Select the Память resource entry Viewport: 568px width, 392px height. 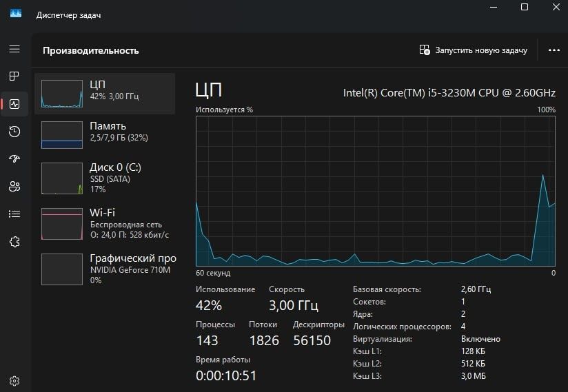[105, 134]
